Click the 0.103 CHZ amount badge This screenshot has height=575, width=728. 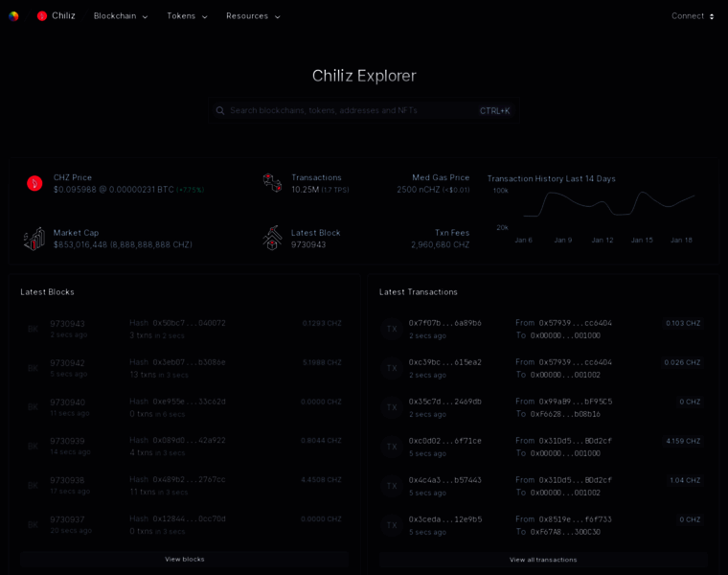(683, 323)
